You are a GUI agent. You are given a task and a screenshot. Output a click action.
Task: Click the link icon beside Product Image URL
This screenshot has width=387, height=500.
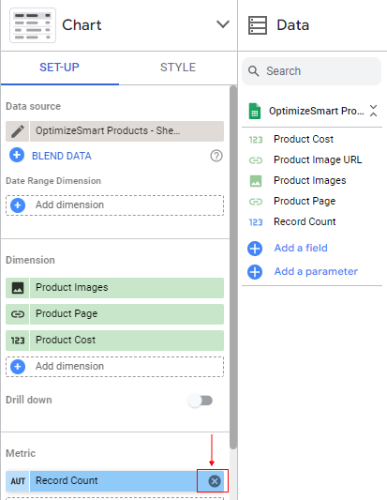click(x=256, y=160)
